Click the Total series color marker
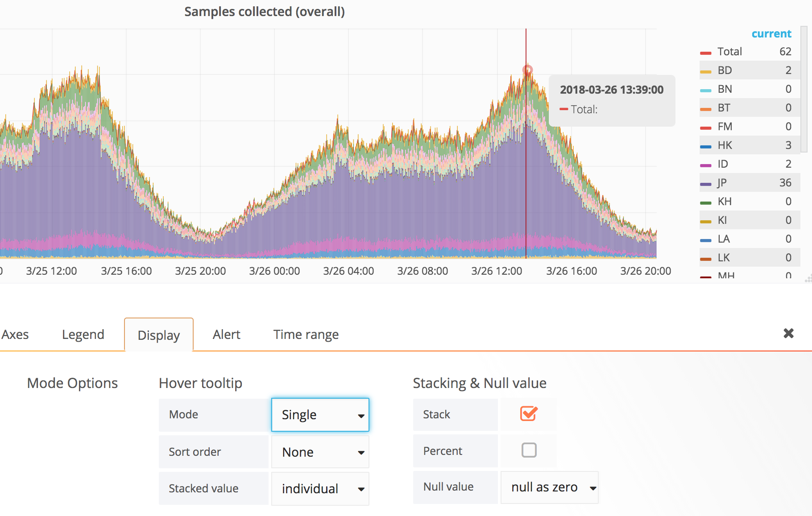Screen dimensions: 812x516 click(x=707, y=51)
